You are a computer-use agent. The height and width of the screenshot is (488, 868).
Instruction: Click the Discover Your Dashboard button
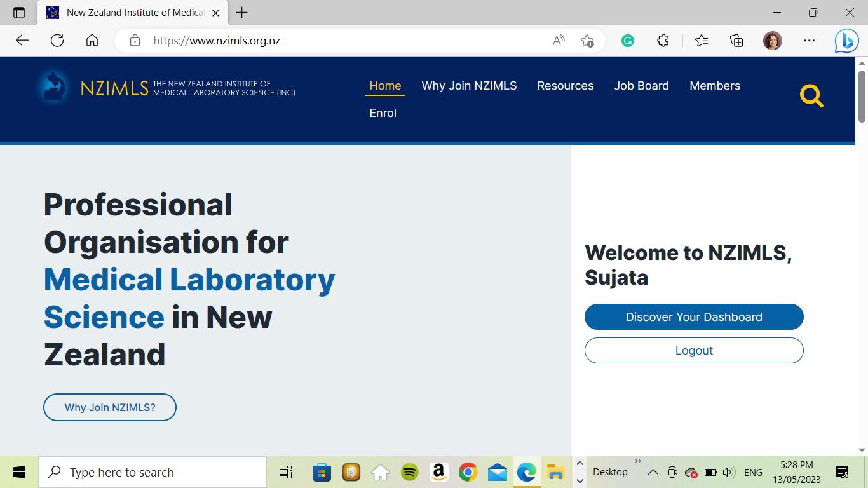[x=694, y=317]
